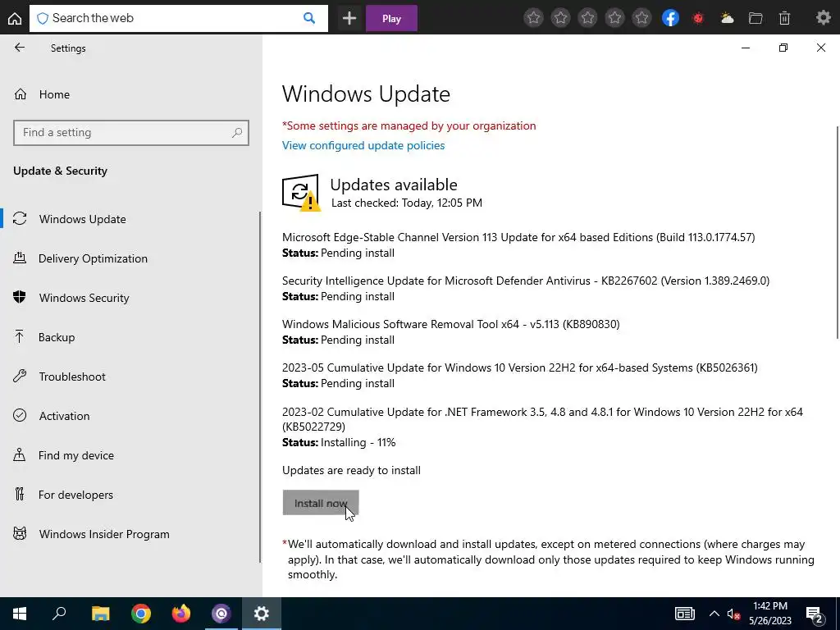Screen dimensions: 840x630
Task: Open the purple browser taskbar icon
Action: [221, 614]
